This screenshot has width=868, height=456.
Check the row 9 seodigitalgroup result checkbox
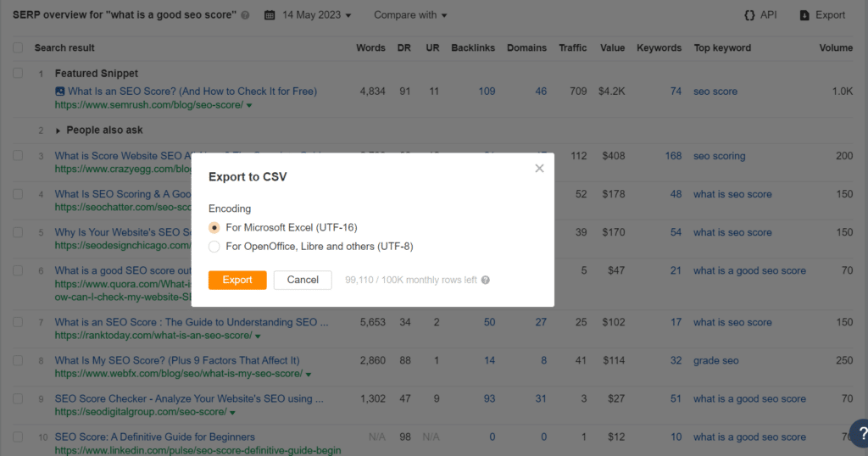coord(19,398)
